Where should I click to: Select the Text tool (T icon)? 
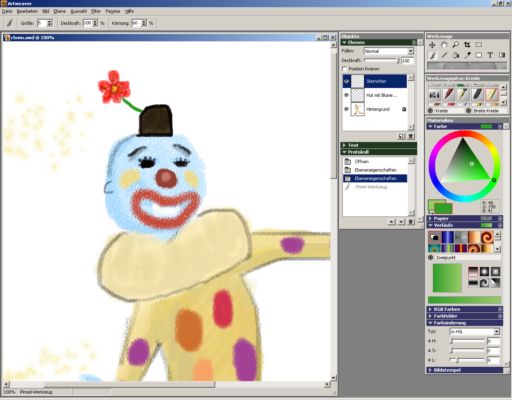coord(490,55)
